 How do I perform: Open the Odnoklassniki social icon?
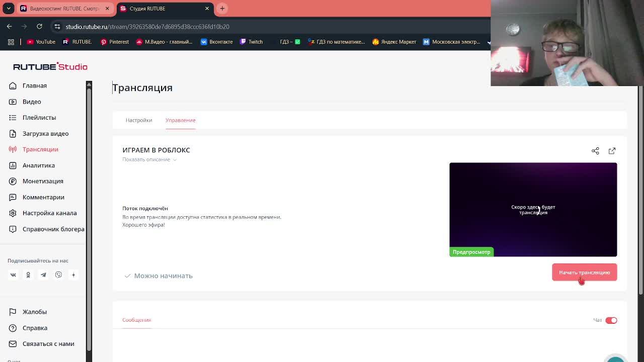coord(28,275)
